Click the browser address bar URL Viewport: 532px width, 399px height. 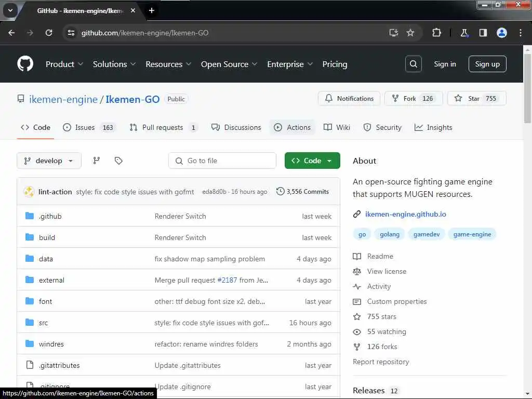[x=145, y=33]
